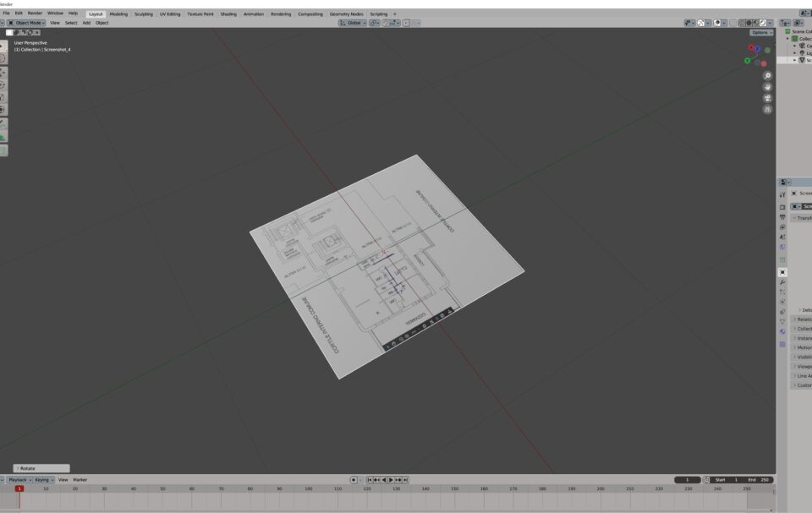Expand the Rotate operator panel

coord(41,468)
